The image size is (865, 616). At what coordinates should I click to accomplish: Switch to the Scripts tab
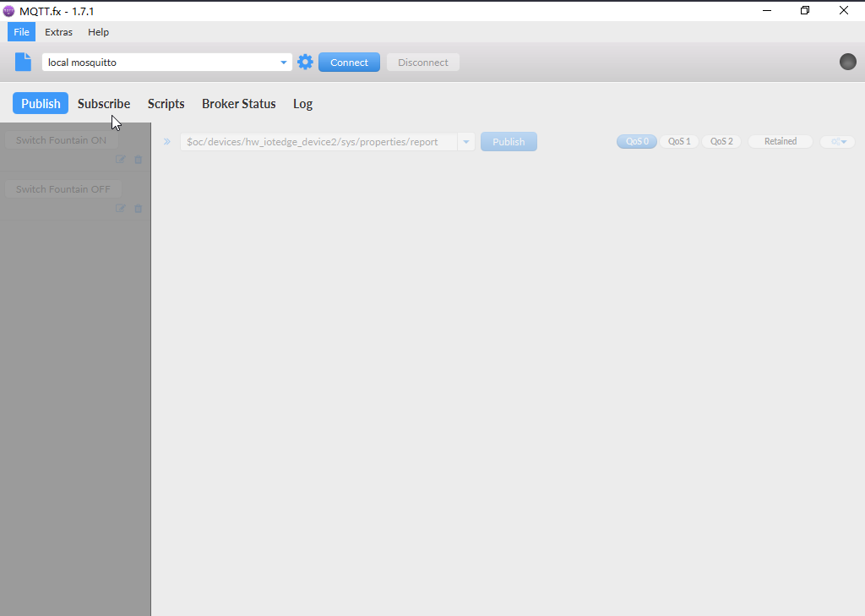click(166, 103)
